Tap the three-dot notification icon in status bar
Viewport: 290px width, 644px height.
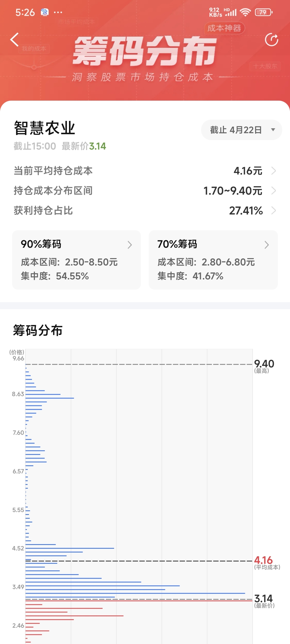(x=58, y=12)
